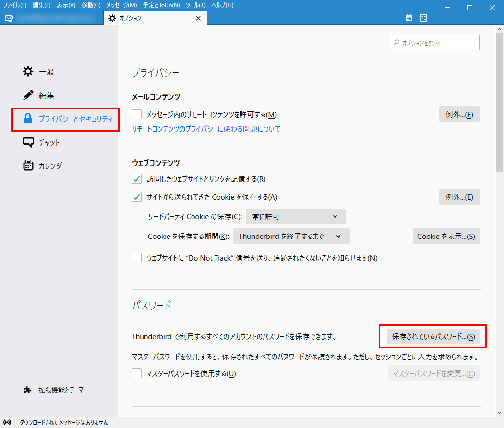Image resolution: width=504 pixels, height=428 pixels.
Task: Open 拡張機能とテーマ via puzzle icon
Action: pyautogui.click(x=27, y=390)
